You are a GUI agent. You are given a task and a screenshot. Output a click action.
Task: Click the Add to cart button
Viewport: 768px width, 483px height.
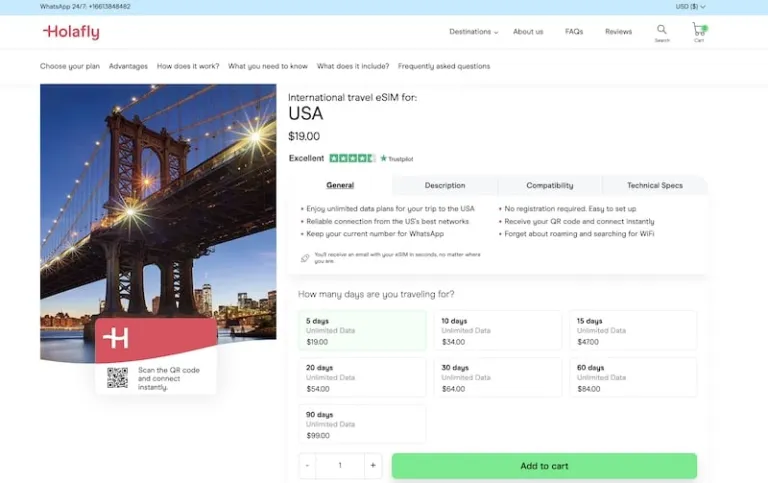[x=544, y=466]
